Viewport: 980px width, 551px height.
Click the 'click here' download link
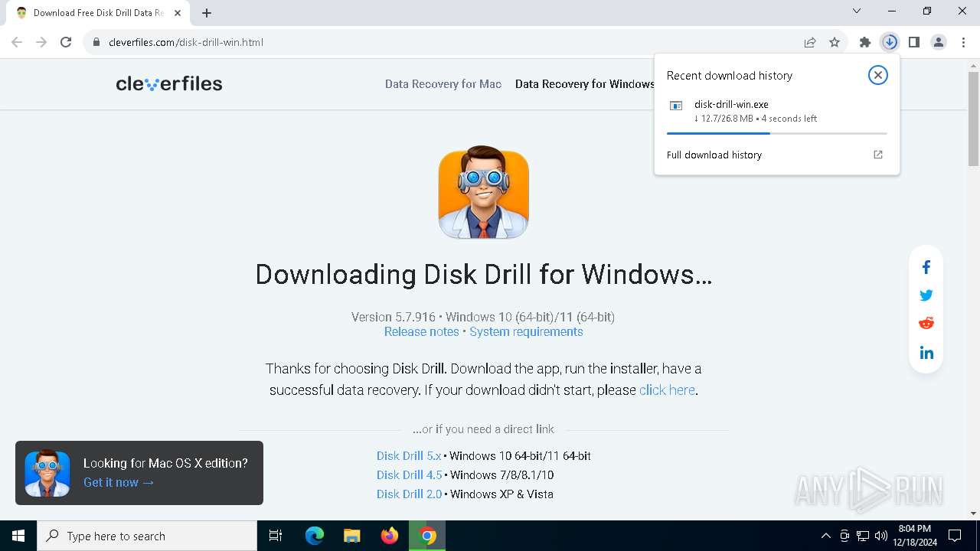tap(667, 390)
